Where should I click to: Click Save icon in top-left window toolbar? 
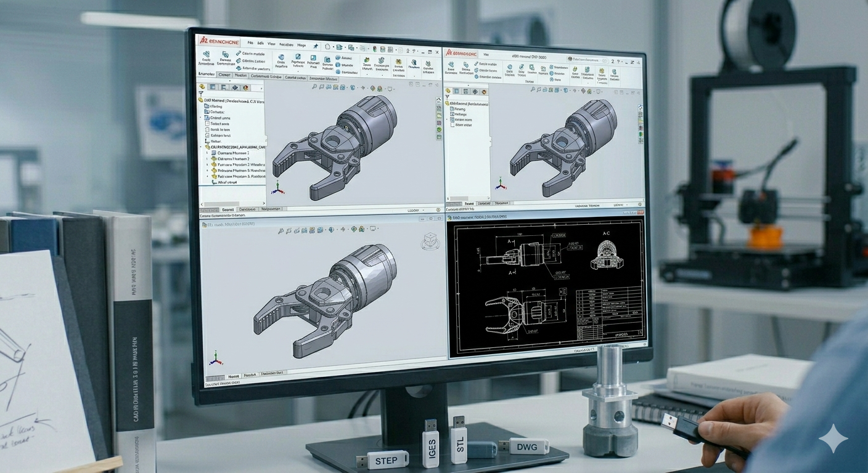(351, 47)
